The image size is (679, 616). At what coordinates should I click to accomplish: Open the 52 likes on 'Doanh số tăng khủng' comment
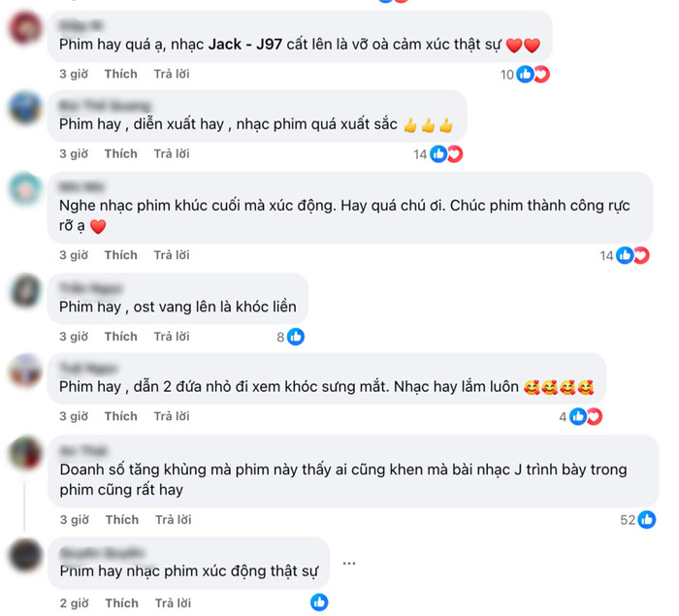pyautogui.click(x=638, y=520)
